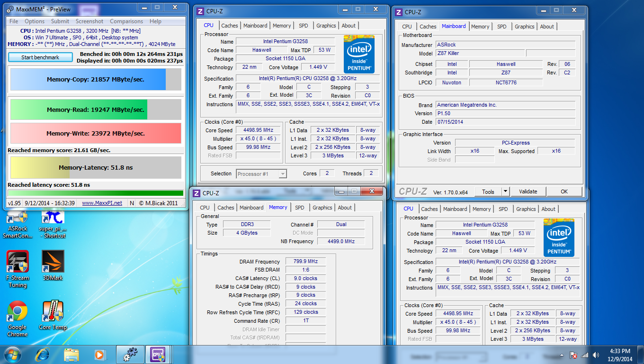
Task: Click the Memory-Read 19247 MByte/sec bar
Action: pos(96,109)
